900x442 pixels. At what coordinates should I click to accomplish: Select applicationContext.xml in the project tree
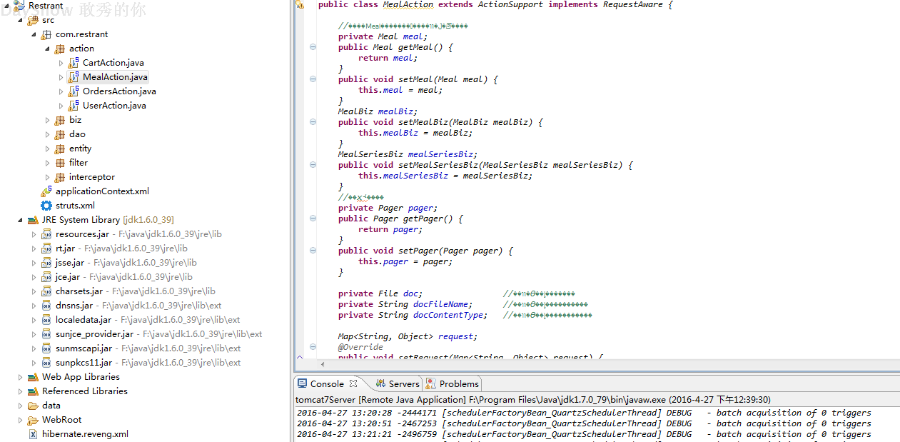pyautogui.click(x=102, y=191)
